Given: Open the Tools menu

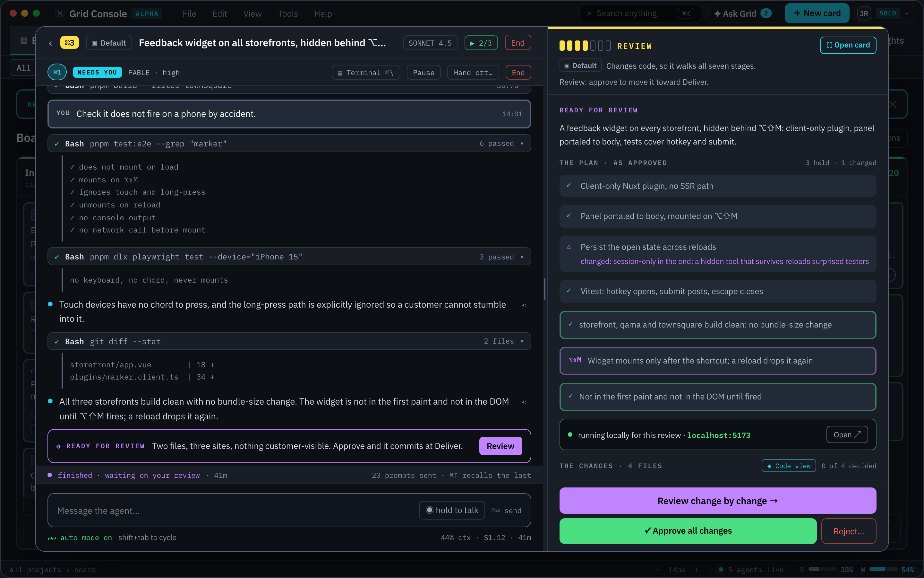Looking at the screenshot, I should tap(287, 14).
